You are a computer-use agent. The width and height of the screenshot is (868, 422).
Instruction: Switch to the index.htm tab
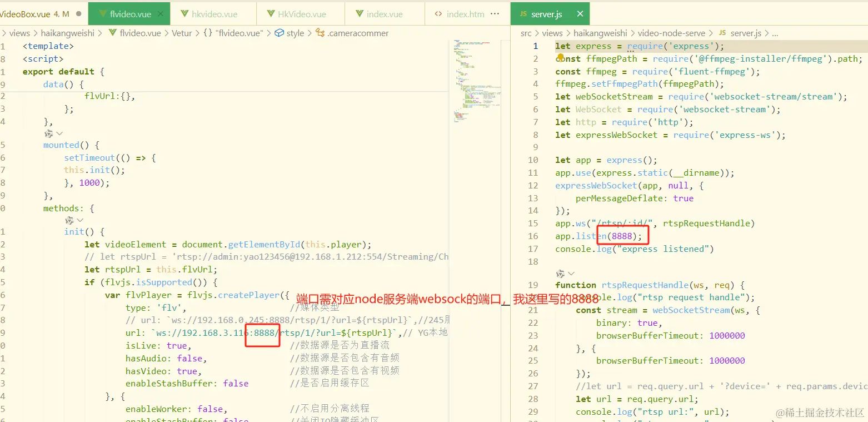tap(459, 14)
